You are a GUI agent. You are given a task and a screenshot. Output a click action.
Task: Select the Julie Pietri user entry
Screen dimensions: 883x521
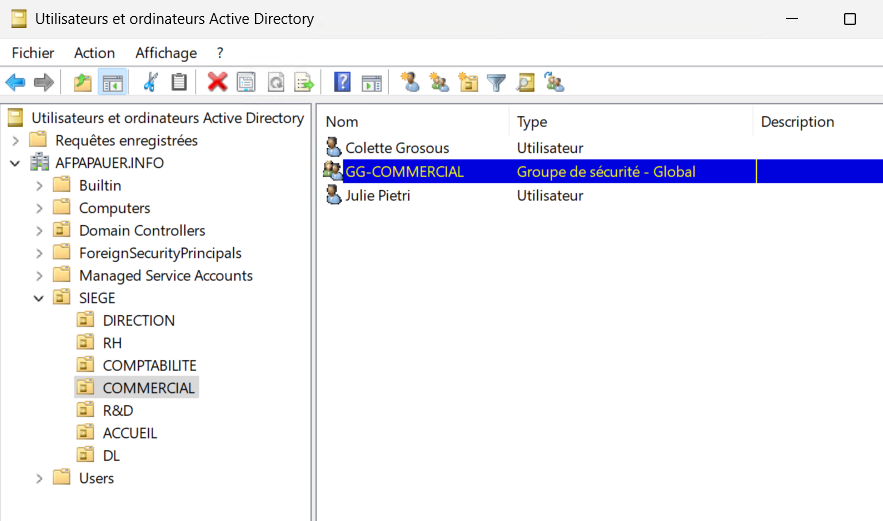tap(378, 196)
